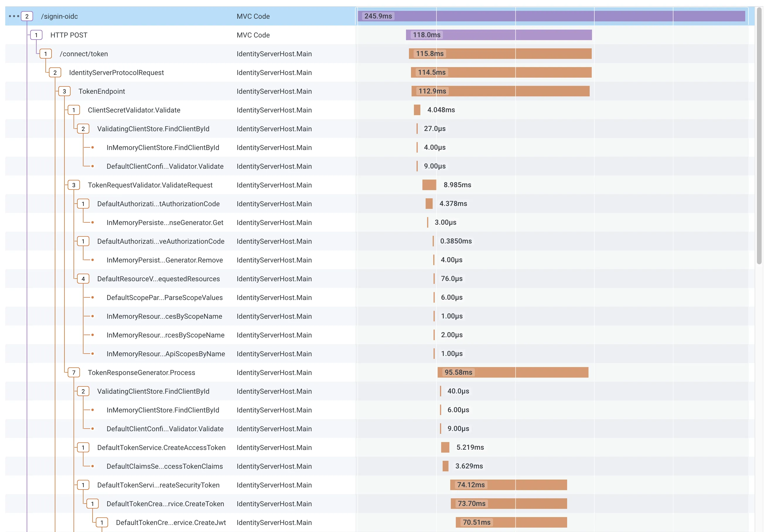Click the dot beside DefaultClientConfi...Validator.Validate

(92, 166)
